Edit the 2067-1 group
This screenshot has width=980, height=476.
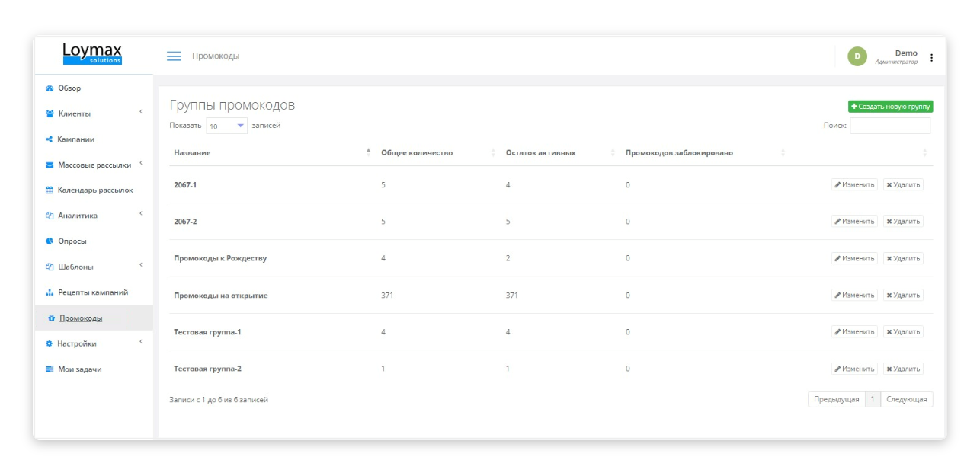[x=854, y=184]
